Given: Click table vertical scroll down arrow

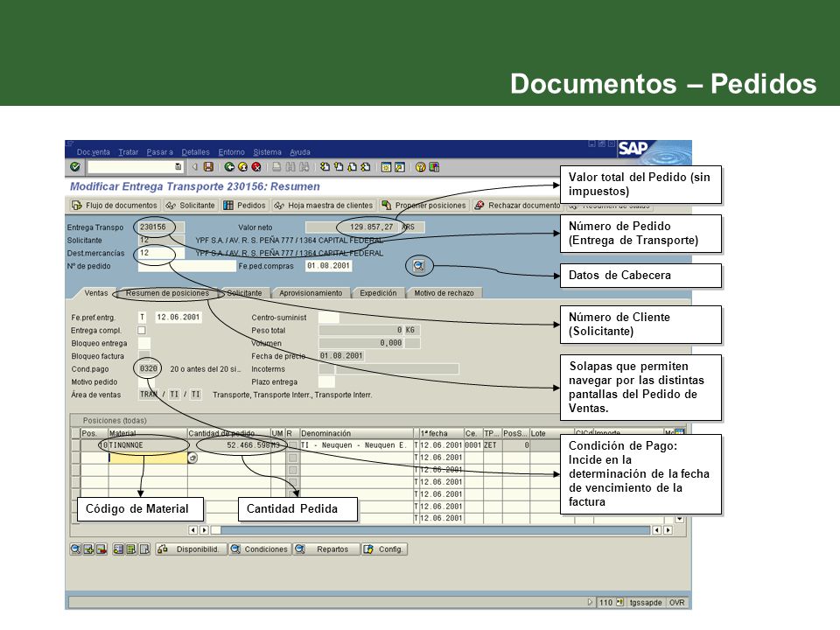Looking at the screenshot, I should 679,519.
